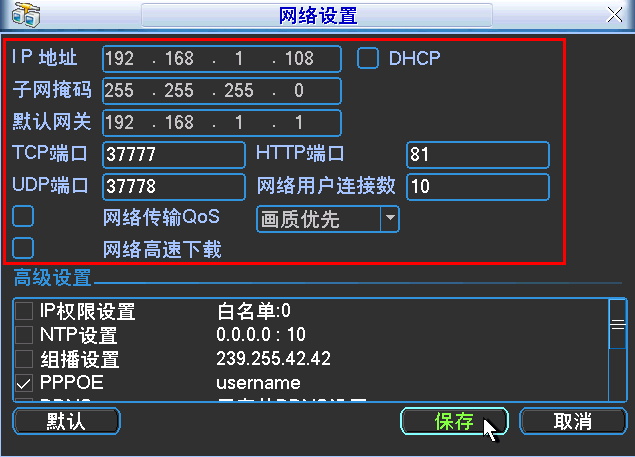The width and height of the screenshot is (635, 457).
Task: Click the 取消 button
Action: pos(572,421)
